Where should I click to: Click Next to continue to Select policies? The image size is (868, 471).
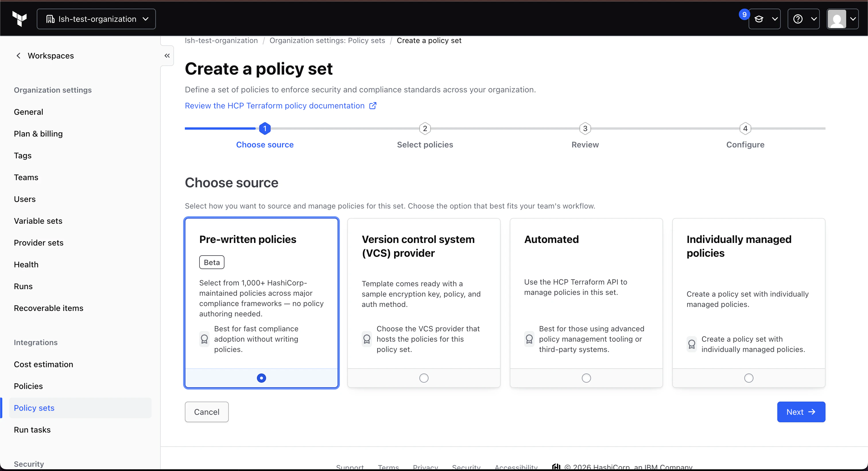pos(801,412)
